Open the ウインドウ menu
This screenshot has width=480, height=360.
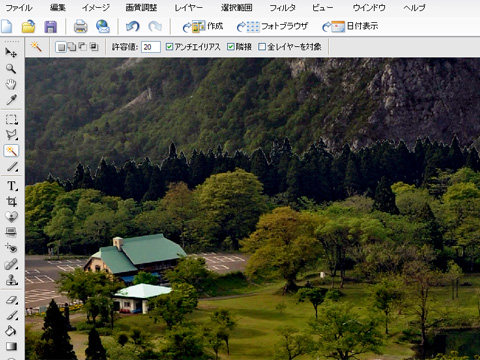[x=369, y=8]
